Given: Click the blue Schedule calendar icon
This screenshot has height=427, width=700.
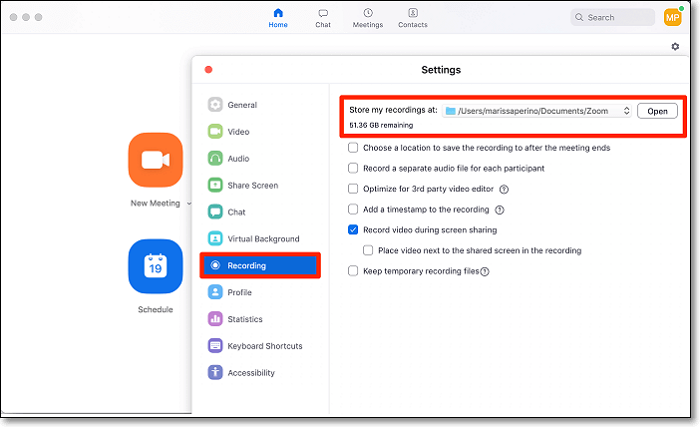Looking at the screenshot, I should tap(155, 266).
